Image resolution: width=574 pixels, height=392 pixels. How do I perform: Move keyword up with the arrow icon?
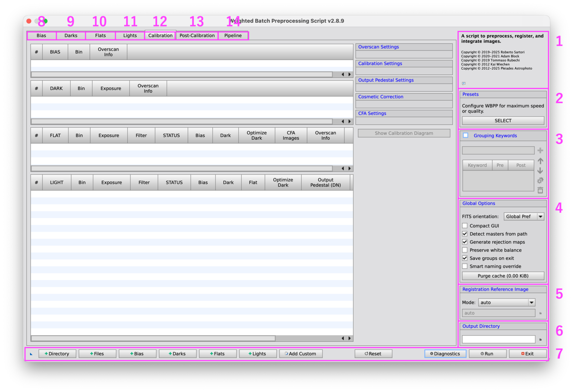click(540, 161)
